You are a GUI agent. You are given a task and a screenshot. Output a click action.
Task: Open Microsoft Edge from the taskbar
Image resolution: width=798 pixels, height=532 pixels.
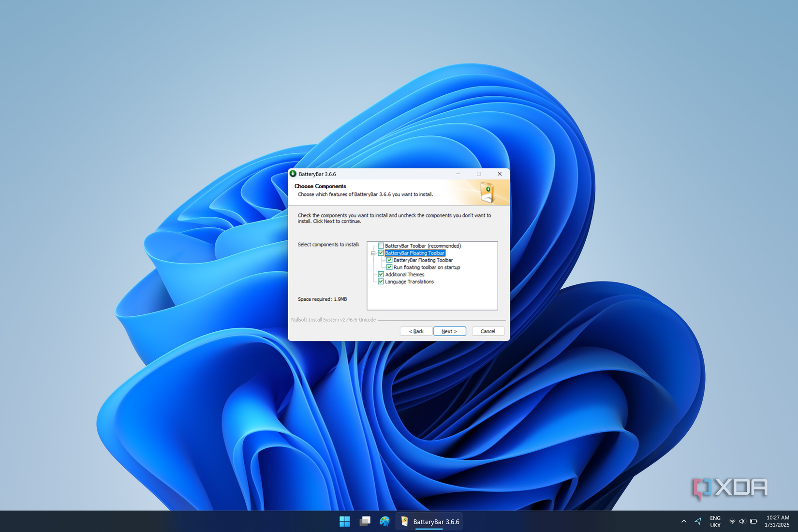coord(384,521)
